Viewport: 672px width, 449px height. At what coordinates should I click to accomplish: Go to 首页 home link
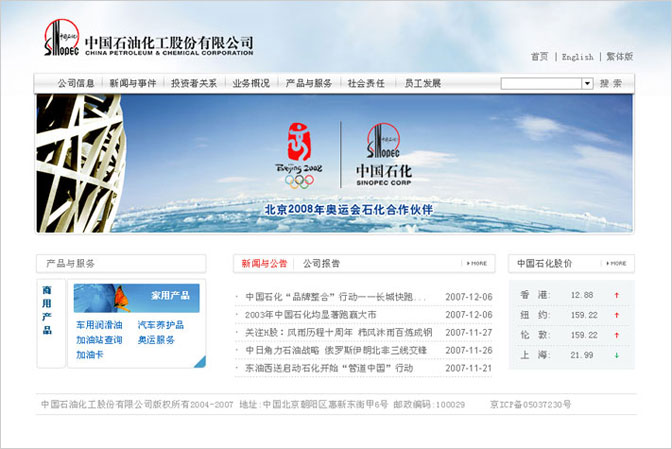tap(540, 57)
